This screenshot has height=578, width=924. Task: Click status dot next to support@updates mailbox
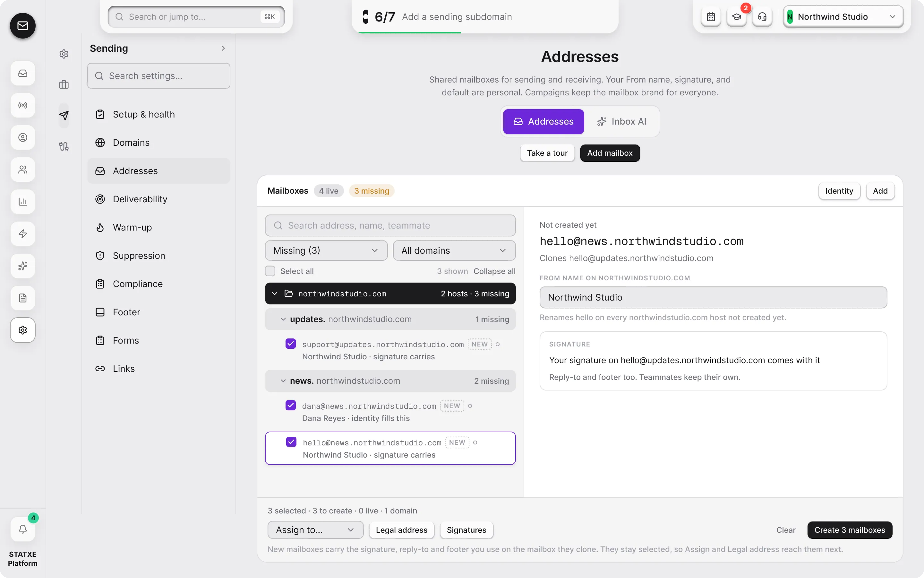click(x=498, y=344)
